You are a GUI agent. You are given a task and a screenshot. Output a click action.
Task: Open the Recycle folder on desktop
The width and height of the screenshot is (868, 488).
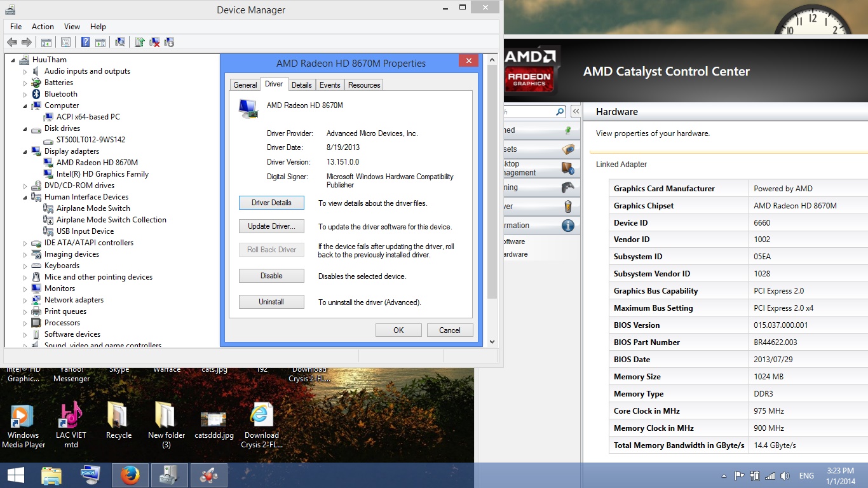119,421
